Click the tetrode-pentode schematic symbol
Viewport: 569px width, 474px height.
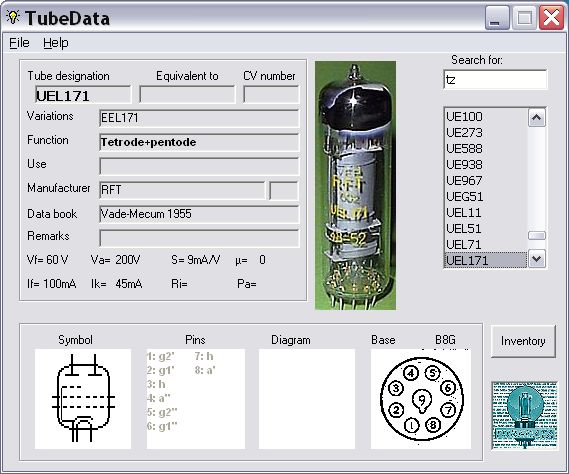83,399
